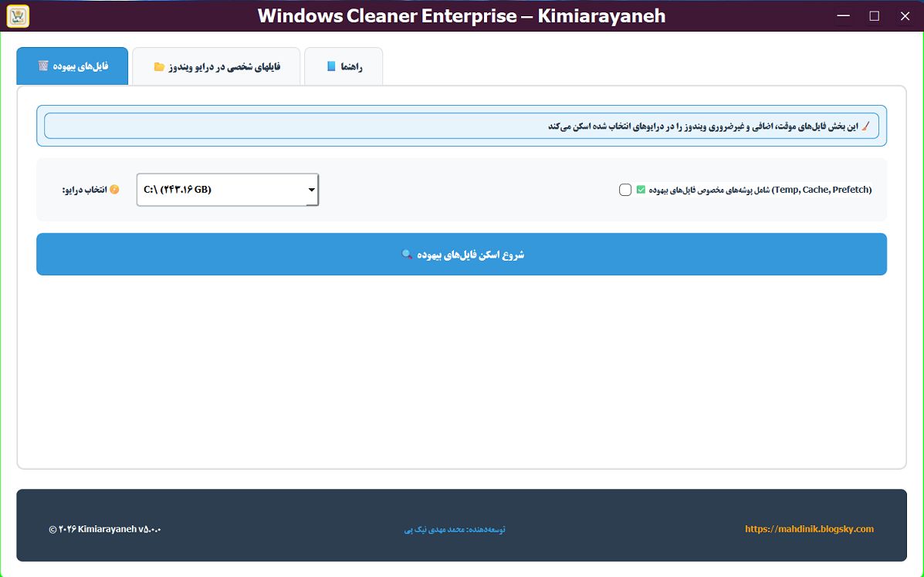924x577 pixels.
Task: Minimize the Windows Cleaner window
Action: 843,16
